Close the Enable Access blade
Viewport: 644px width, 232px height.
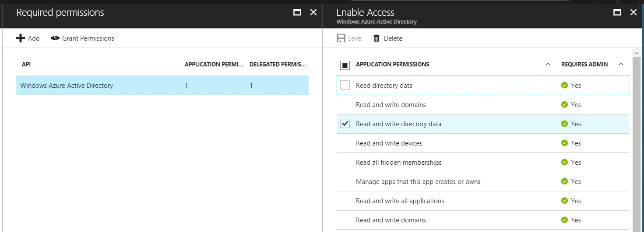point(633,13)
